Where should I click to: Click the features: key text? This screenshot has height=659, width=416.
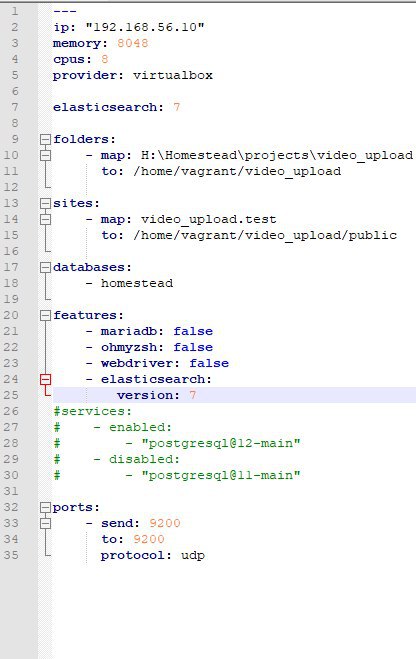coord(88,315)
